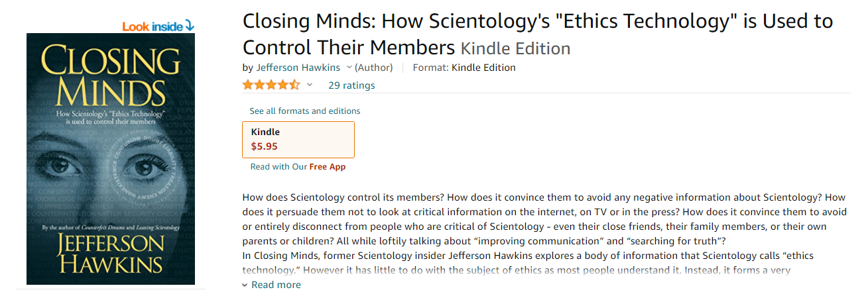The width and height of the screenshot is (868, 300).
Task: Click the star rating icons
Action: [271, 85]
